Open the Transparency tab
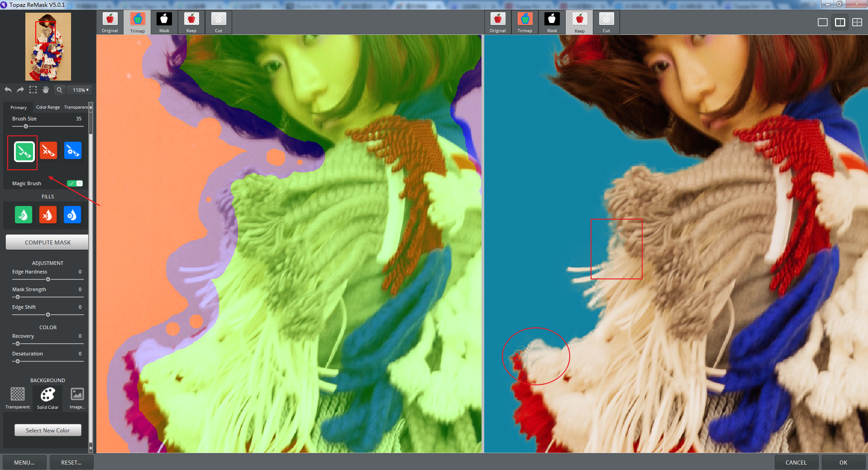Screen dimensions: 868x470 [76, 107]
